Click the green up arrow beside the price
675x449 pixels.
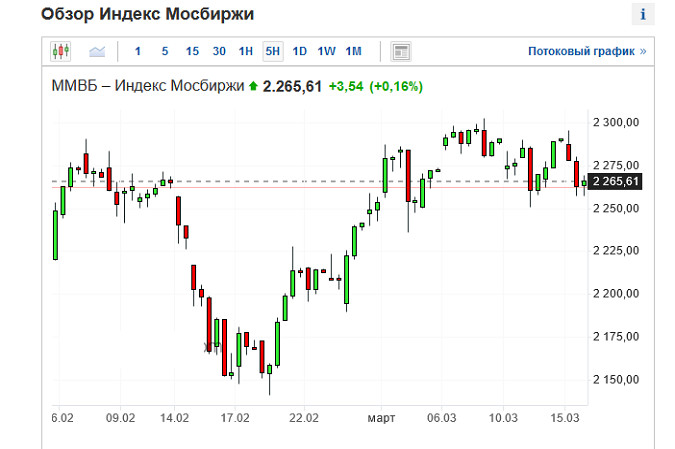pyautogui.click(x=253, y=87)
